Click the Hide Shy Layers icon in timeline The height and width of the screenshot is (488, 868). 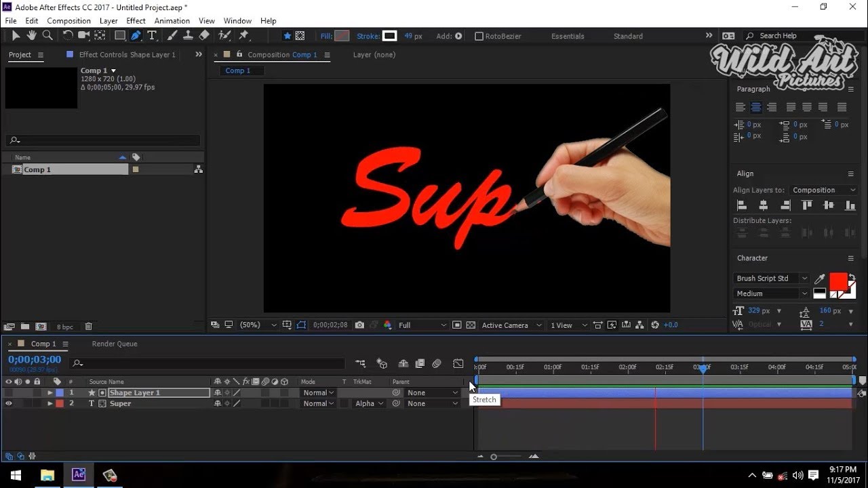[403, 364]
